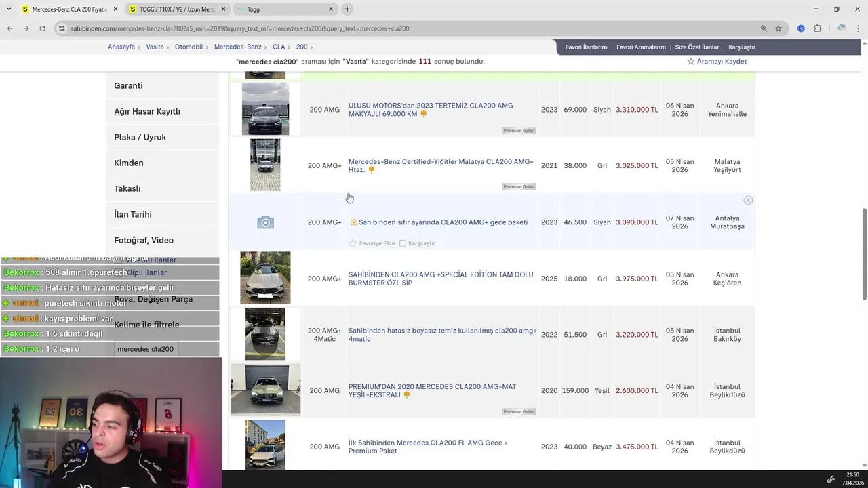Open the Anasayfa breadcrumb link
This screenshot has width=868, height=488.
[121, 47]
